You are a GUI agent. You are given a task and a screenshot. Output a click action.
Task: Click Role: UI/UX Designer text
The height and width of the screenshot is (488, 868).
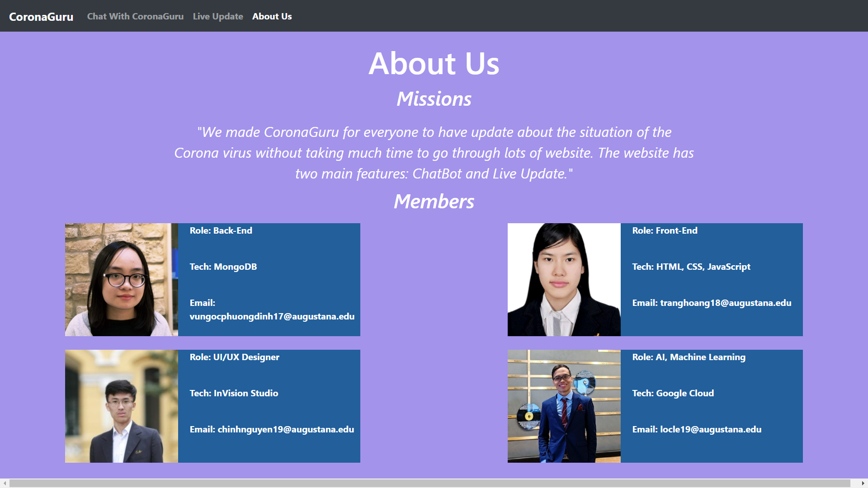pyautogui.click(x=234, y=357)
